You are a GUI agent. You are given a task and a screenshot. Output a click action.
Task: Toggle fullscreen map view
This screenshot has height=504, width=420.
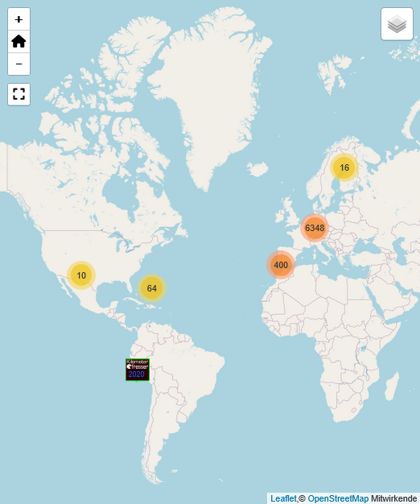tap(19, 94)
